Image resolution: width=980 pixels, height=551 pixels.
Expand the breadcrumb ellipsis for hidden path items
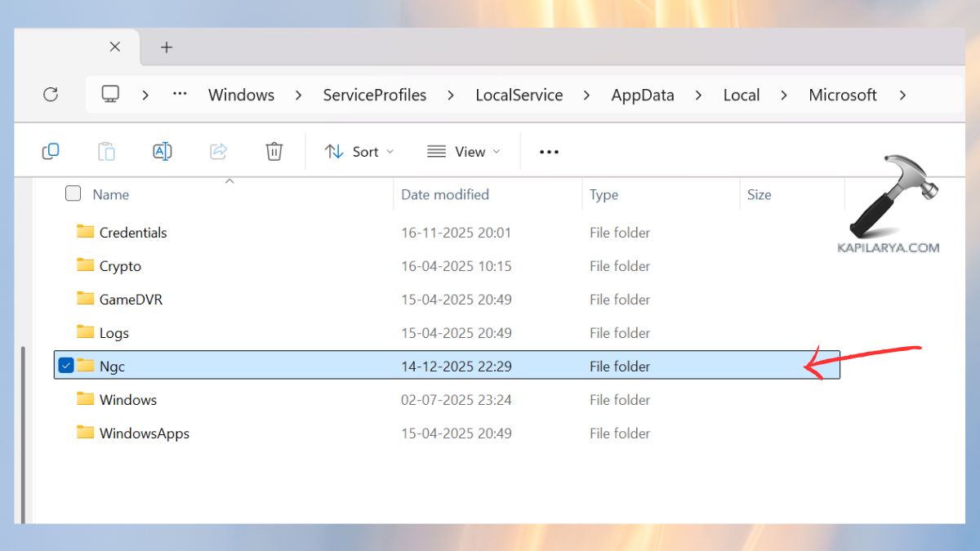tap(179, 95)
